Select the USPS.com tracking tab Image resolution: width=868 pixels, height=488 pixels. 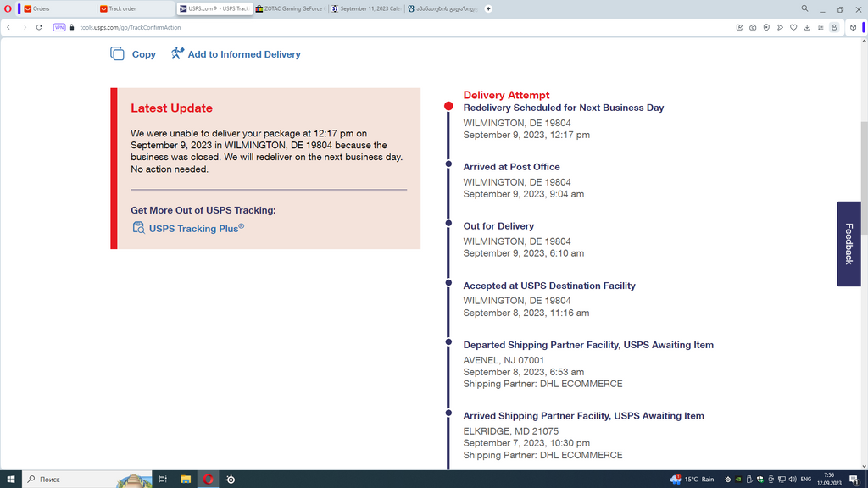[214, 8]
